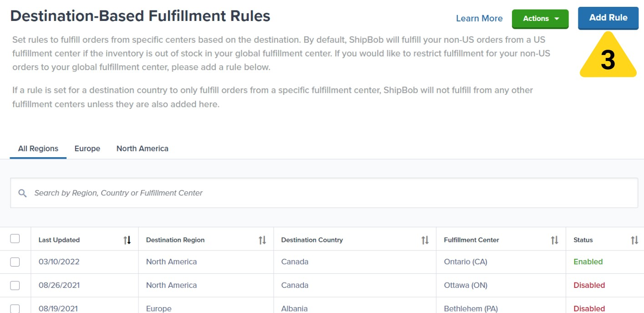Screen dimensions: 644x313
Task: Return to the All Regions tab
Action: [x=38, y=148]
